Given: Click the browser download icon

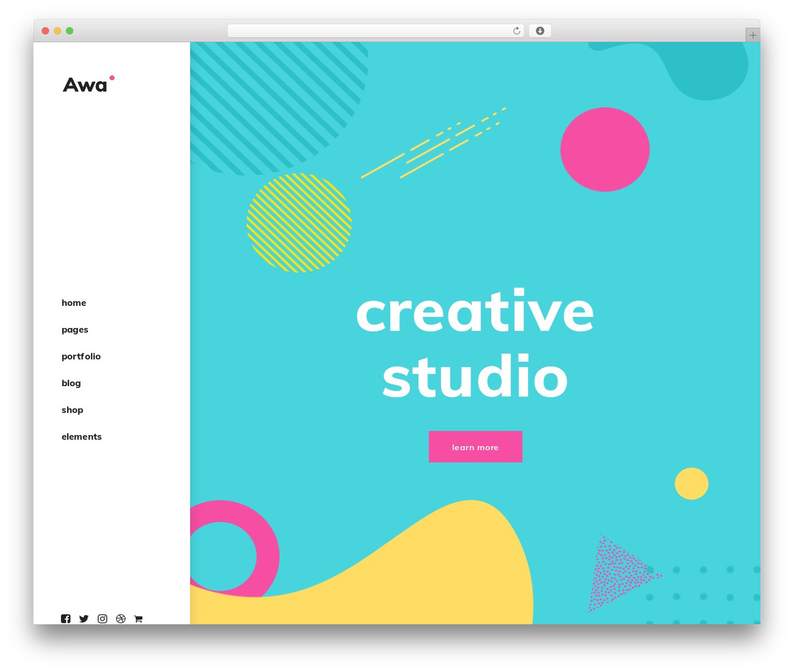Looking at the screenshot, I should 540,31.
